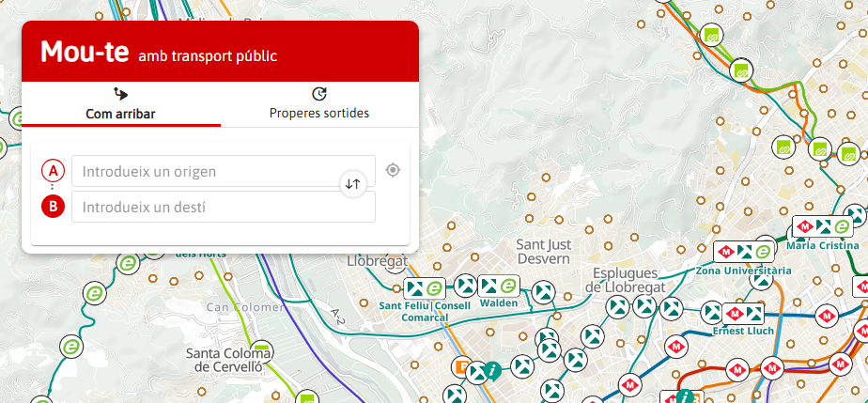
Task: Click the red A origin marker
Action: [53, 171]
